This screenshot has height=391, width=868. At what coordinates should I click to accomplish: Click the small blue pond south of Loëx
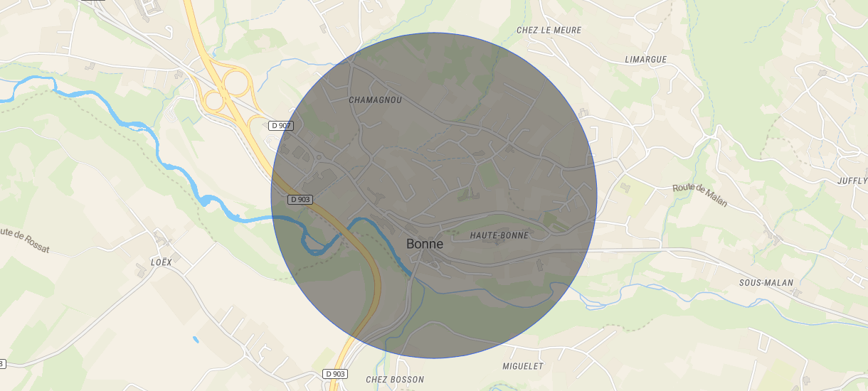click(x=196, y=340)
